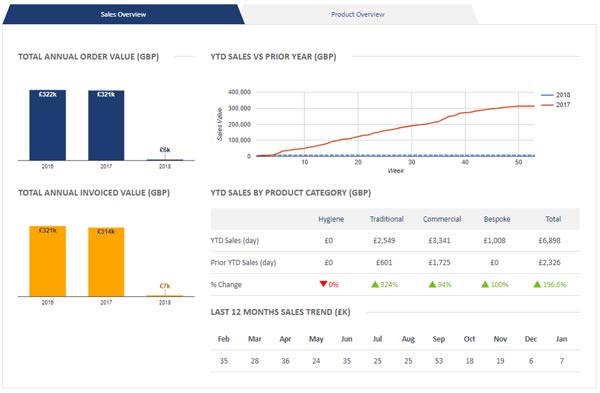This screenshot has width=600, height=393.
Task: Select the £314k invoiced value bar
Action: click(106, 262)
